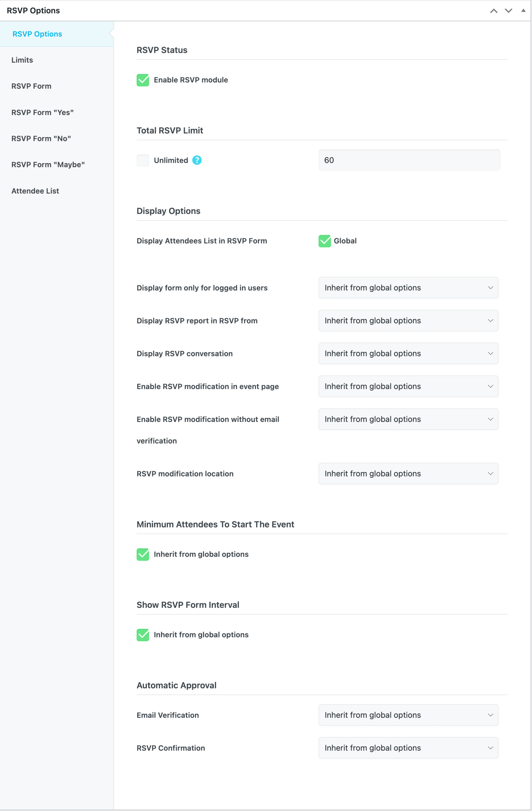The height and width of the screenshot is (811, 532).
Task: Uncheck inherit option under Minimum Attendees
Action: (143, 554)
